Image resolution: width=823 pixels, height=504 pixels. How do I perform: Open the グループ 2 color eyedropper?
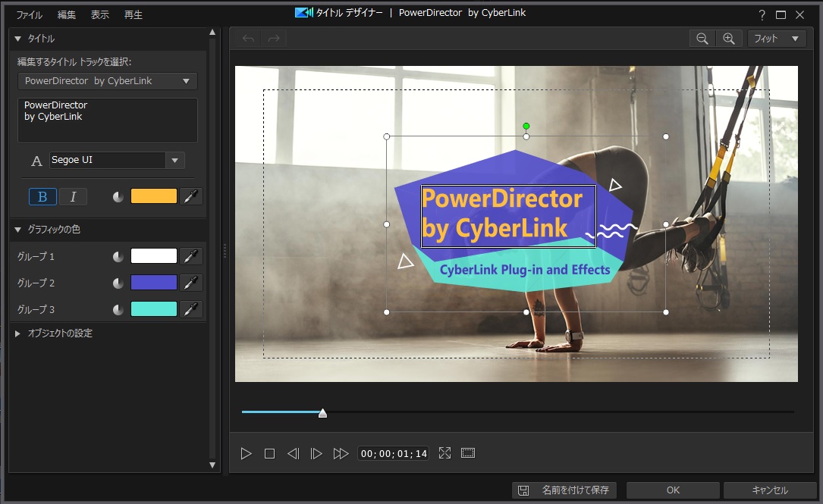coord(191,283)
